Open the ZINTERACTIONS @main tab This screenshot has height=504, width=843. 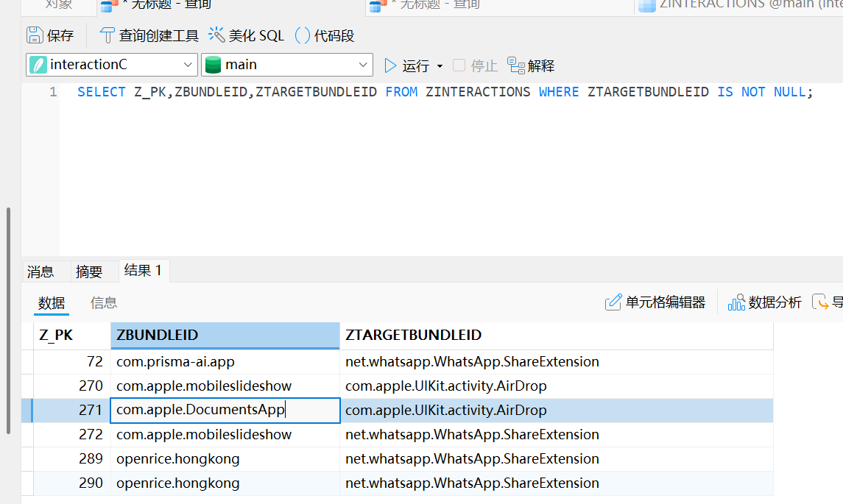point(736,6)
